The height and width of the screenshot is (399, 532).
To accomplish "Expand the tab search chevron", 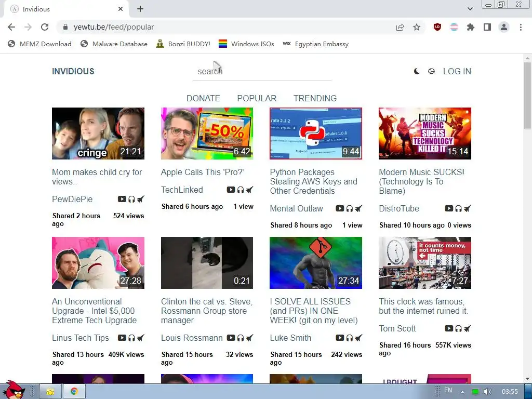I will pyautogui.click(x=470, y=9).
